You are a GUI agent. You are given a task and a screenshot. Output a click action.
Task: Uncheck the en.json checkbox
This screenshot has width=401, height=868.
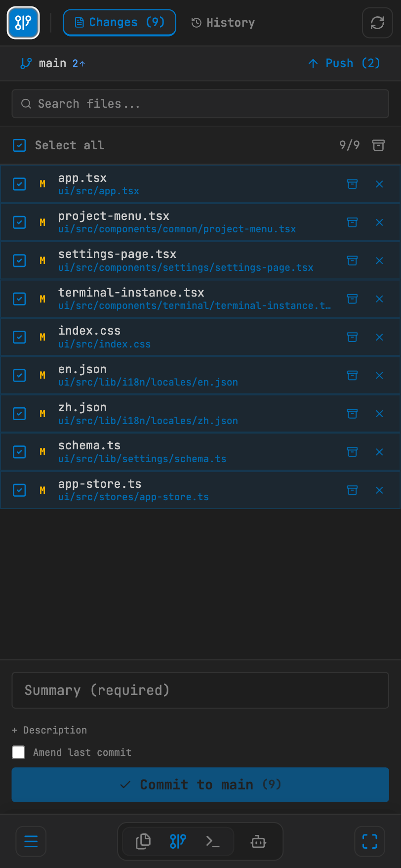[x=19, y=376]
